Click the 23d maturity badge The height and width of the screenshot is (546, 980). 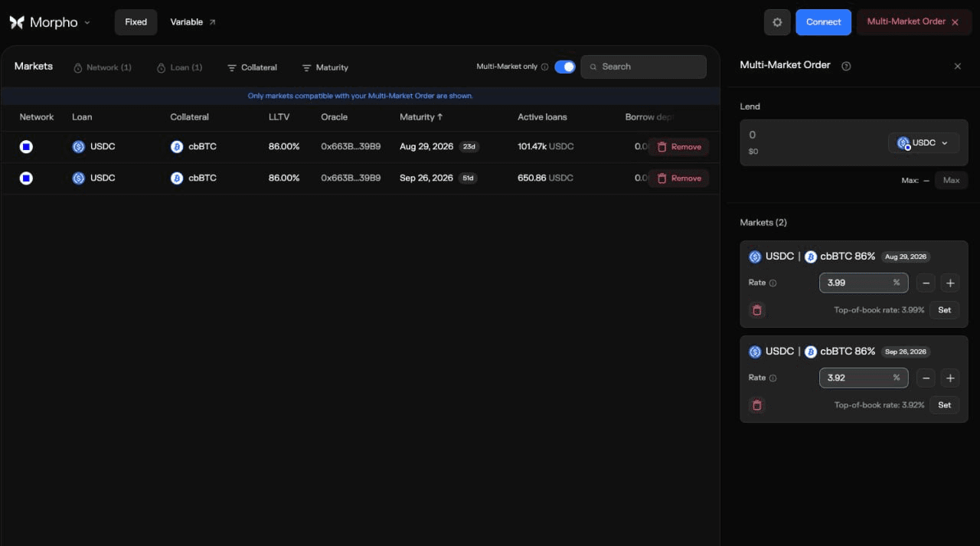pyautogui.click(x=469, y=146)
